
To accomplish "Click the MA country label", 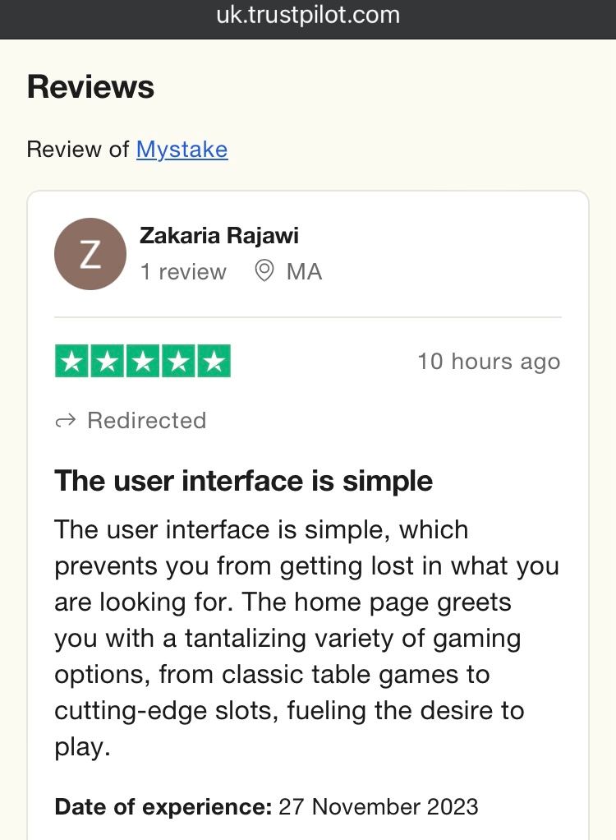I will tap(304, 272).
